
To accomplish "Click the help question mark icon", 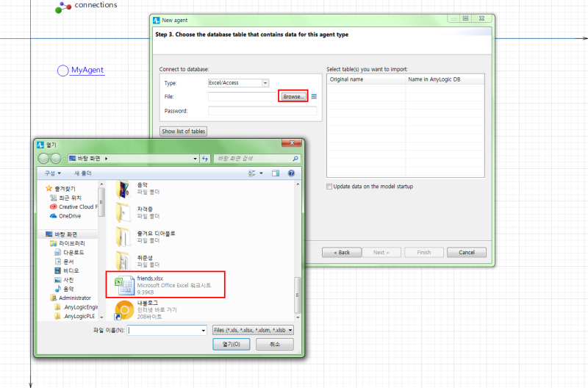I will tap(291, 173).
